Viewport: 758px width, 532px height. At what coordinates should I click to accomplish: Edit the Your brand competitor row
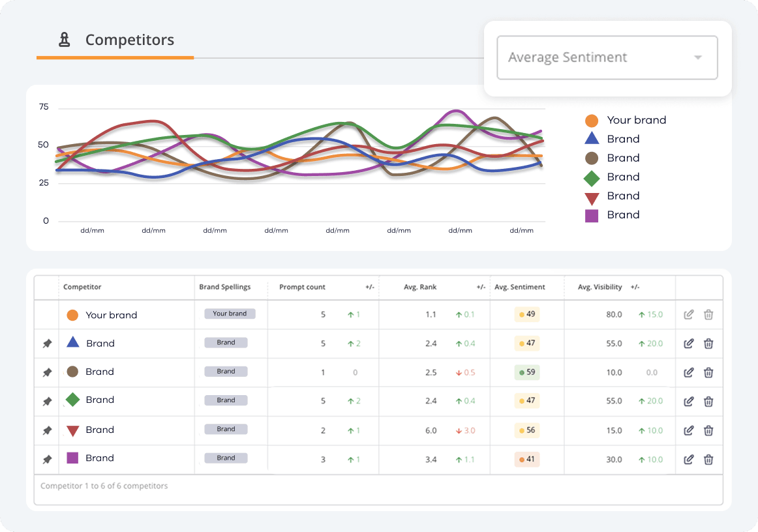click(688, 315)
